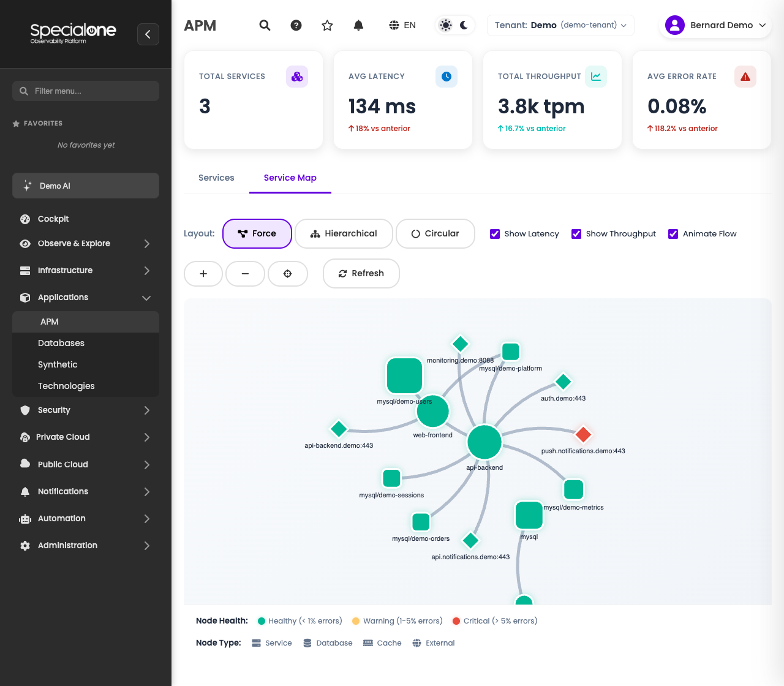
Task: Expand the Infrastructure section
Action: click(86, 270)
